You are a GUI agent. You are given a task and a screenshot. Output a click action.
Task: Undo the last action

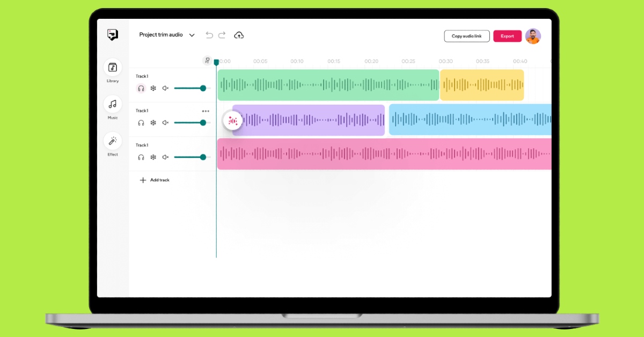[x=209, y=35]
